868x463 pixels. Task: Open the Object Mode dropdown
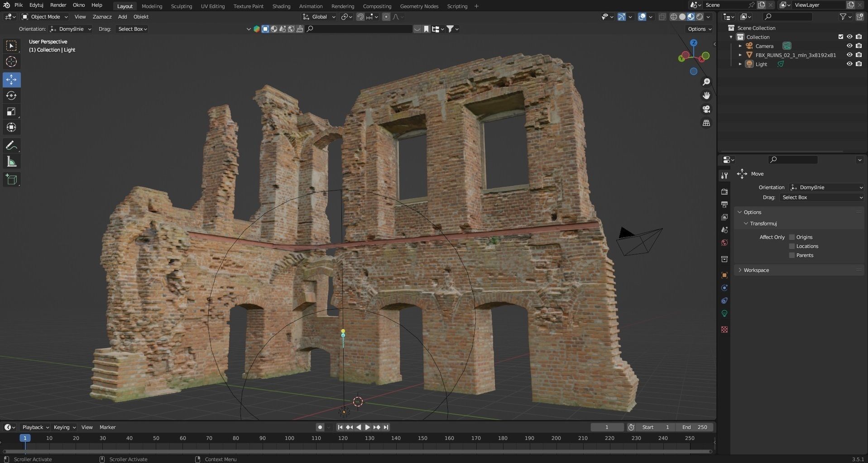(45, 17)
